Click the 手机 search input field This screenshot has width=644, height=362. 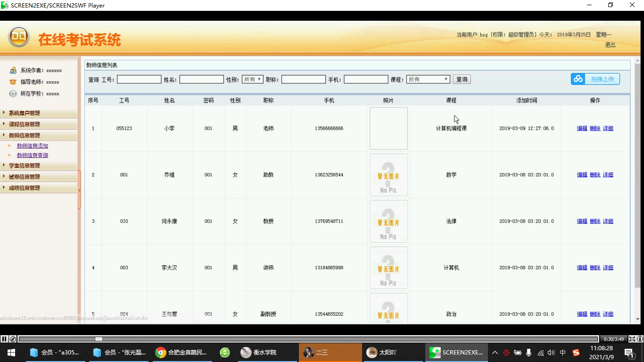pyautogui.click(x=366, y=79)
